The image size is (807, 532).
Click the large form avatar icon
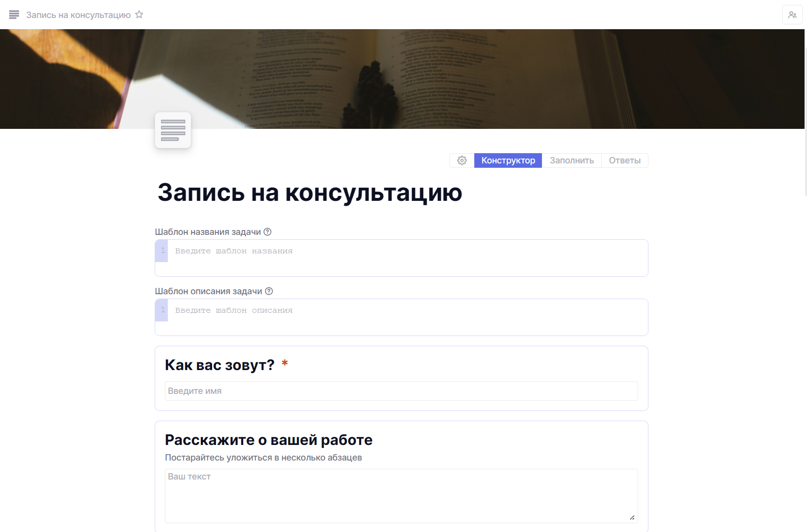(x=173, y=130)
